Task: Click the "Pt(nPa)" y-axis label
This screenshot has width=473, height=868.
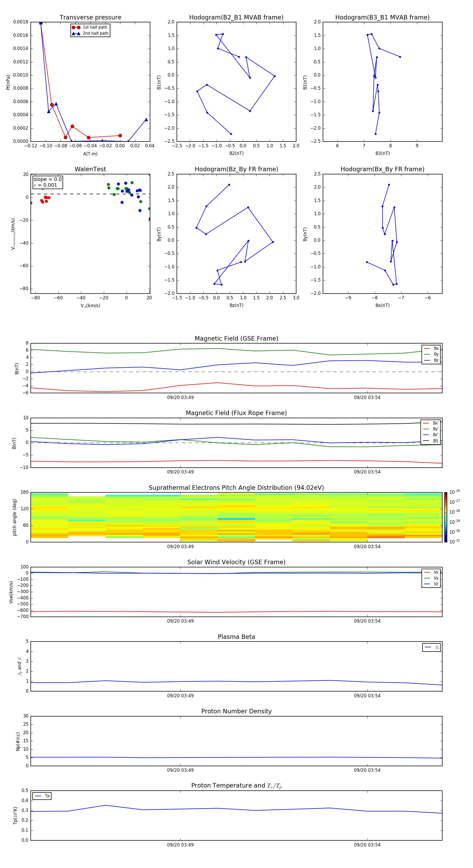Action: pos(8,82)
